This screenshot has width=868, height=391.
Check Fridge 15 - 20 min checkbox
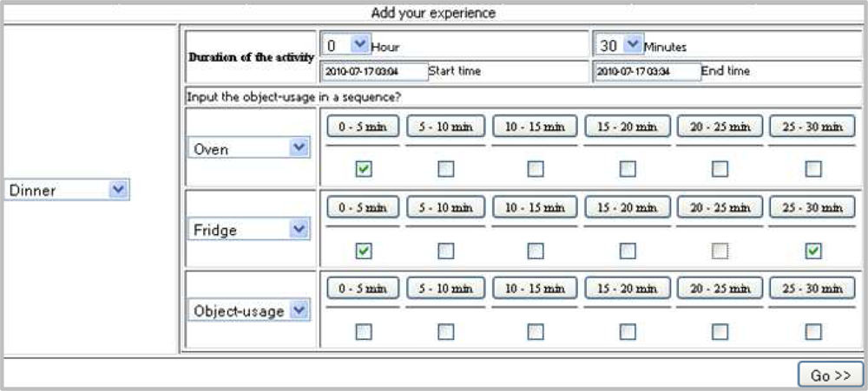coord(628,251)
